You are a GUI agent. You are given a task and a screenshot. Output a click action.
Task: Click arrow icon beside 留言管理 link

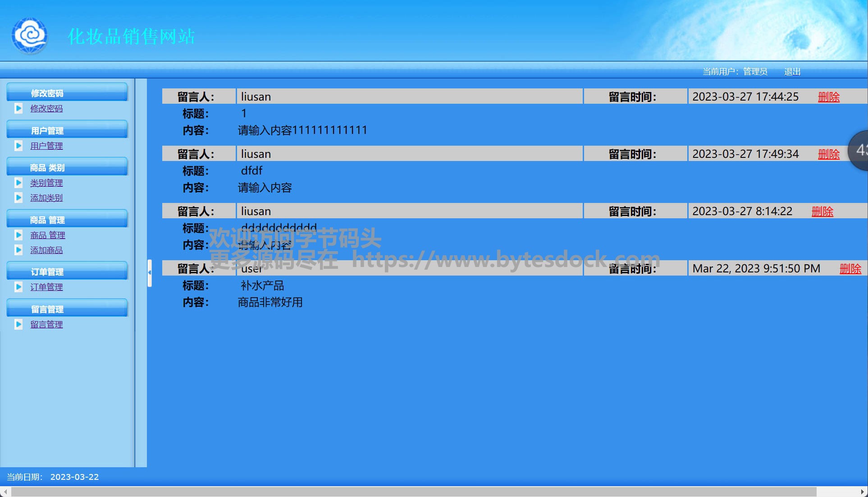(18, 324)
